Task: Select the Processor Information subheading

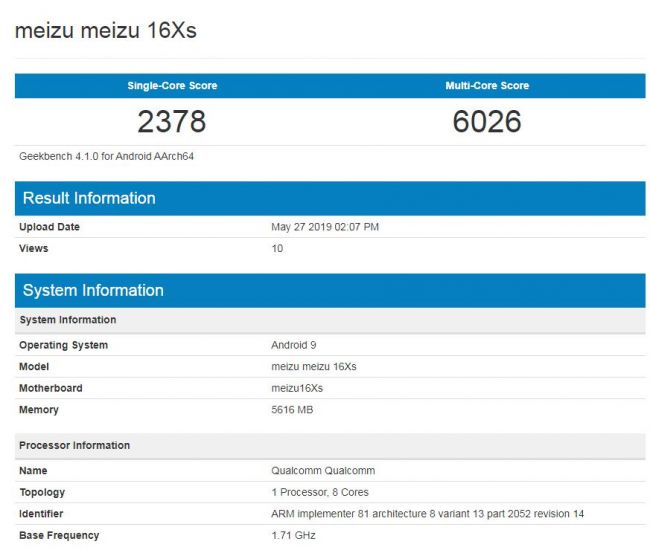Action: 74,445
